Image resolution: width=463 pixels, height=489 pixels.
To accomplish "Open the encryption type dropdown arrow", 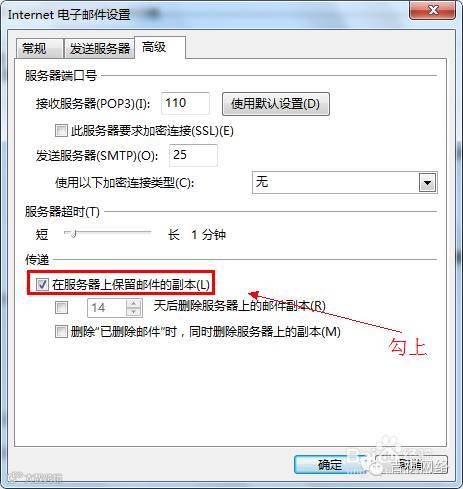I will tap(427, 183).
